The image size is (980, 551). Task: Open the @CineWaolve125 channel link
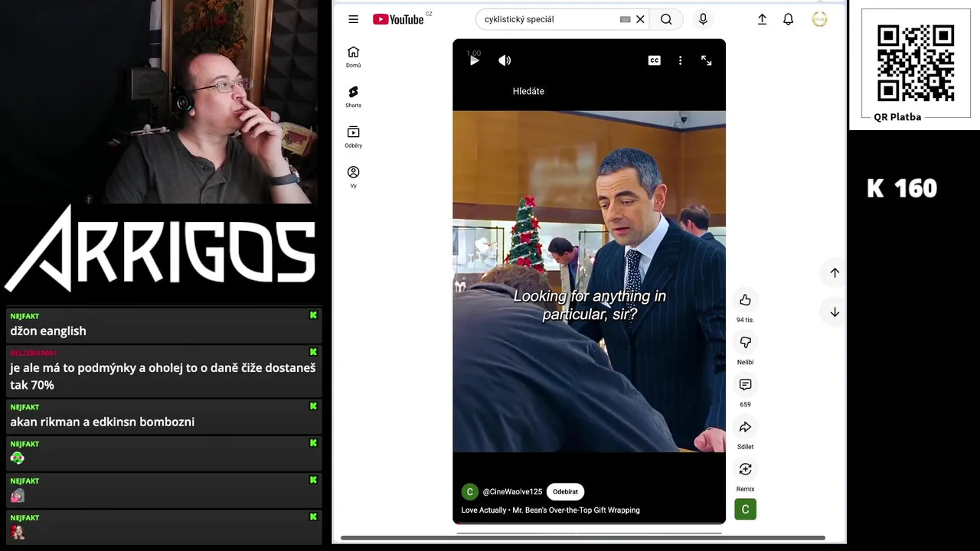tap(512, 492)
